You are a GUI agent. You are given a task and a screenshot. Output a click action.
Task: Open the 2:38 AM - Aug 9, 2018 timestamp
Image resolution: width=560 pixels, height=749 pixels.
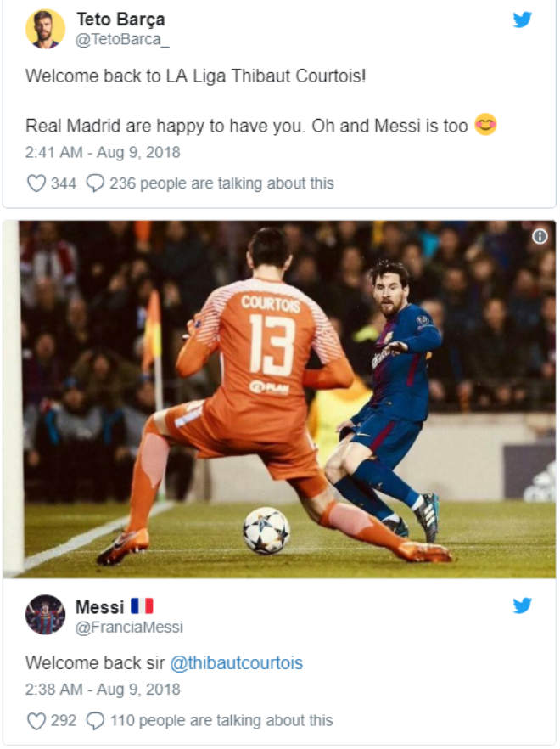tap(103, 690)
